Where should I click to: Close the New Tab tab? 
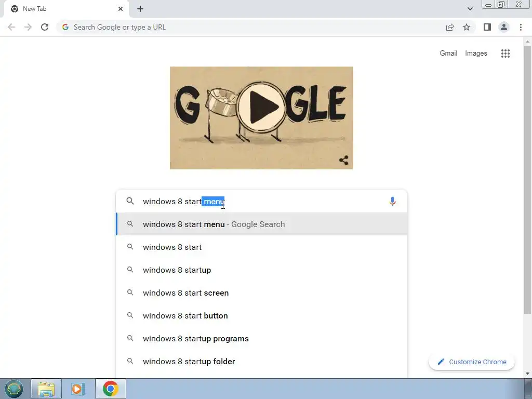coord(121,9)
